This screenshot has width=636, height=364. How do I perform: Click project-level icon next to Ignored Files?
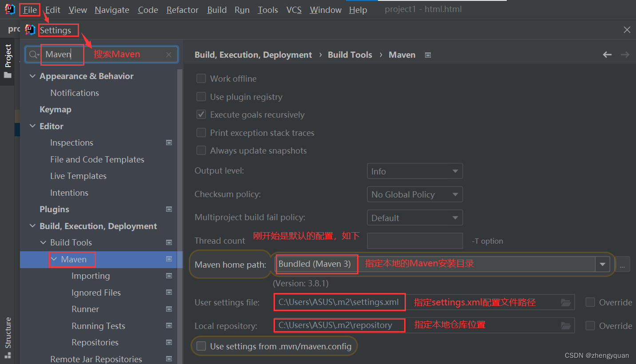(x=169, y=293)
